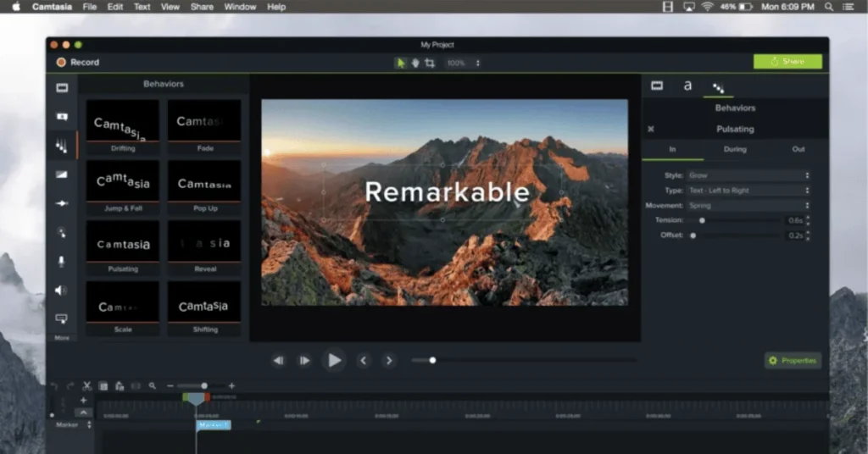
Task: Open the Media bin sidebar icon
Action: (x=61, y=88)
